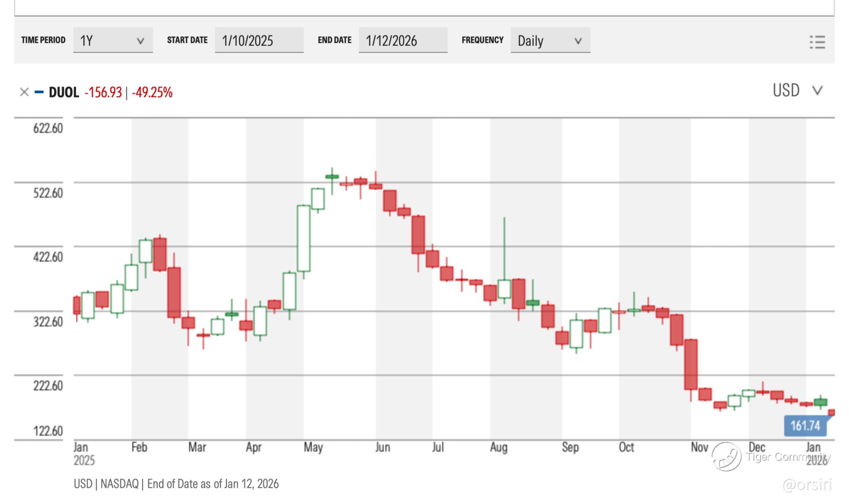
Task: Click the -49.25% change percentage text
Action: (x=152, y=92)
